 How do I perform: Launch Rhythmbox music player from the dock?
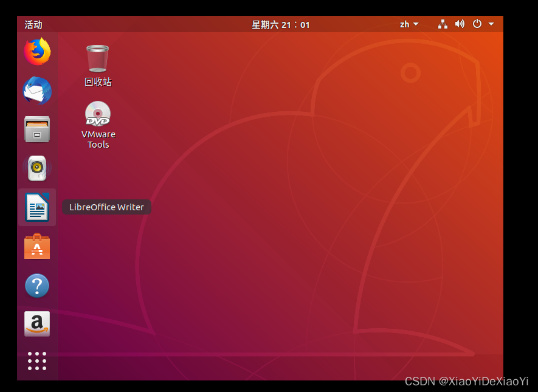click(37, 168)
